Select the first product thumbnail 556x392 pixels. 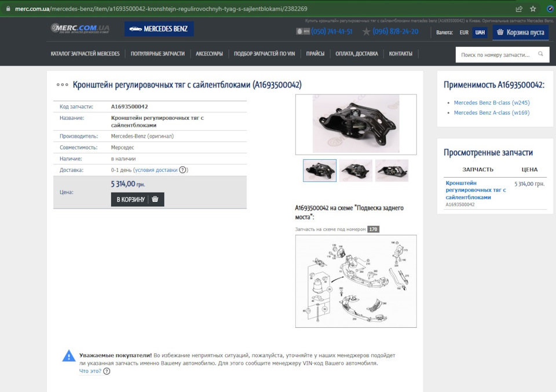[x=320, y=170]
